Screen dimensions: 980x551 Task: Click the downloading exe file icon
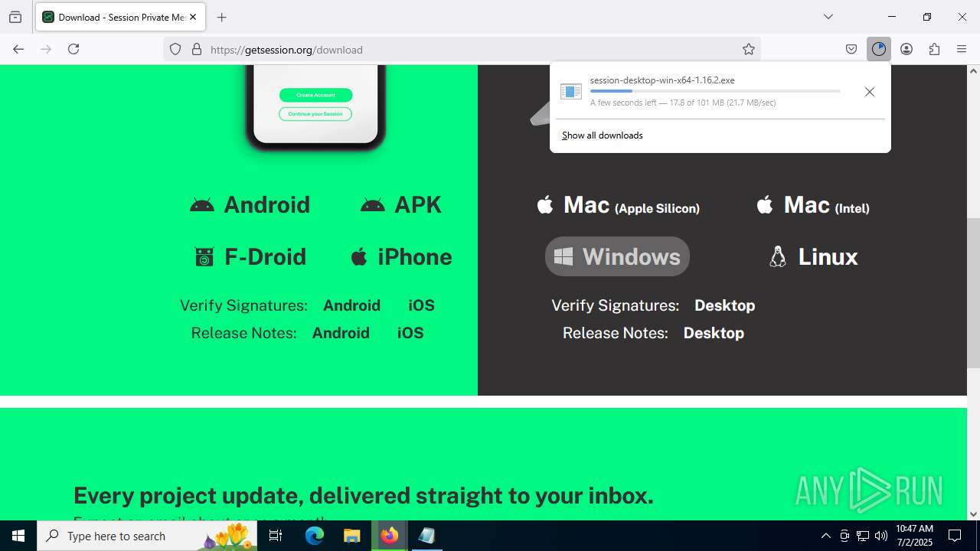(x=571, y=92)
